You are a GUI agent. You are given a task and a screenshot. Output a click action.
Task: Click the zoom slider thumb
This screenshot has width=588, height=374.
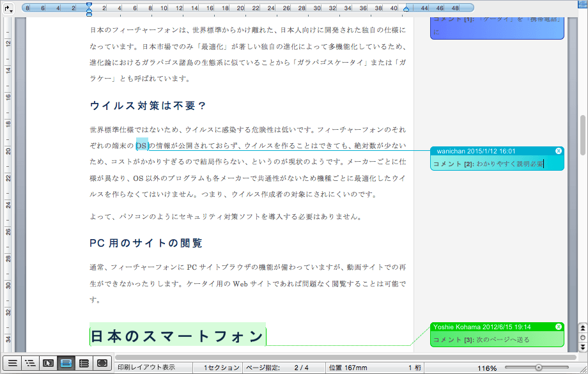coord(539,368)
